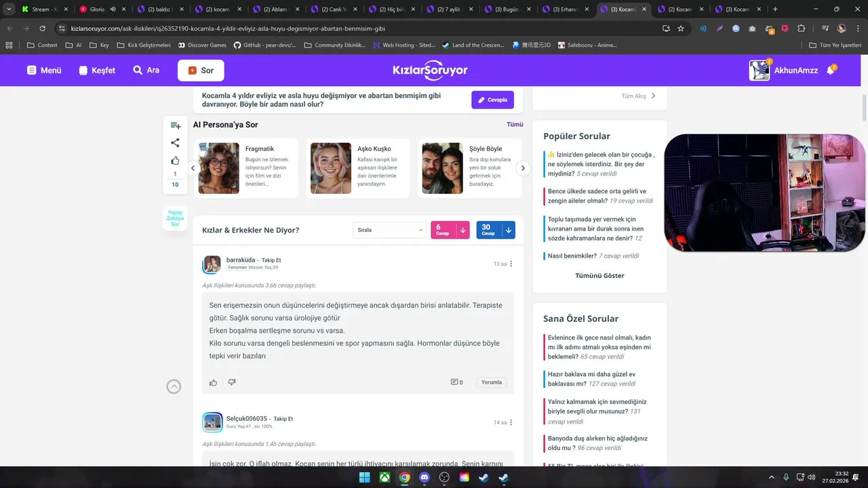This screenshot has height=488, width=868.
Task: Click the KızlarSoruyor logo
Action: click(430, 70)
